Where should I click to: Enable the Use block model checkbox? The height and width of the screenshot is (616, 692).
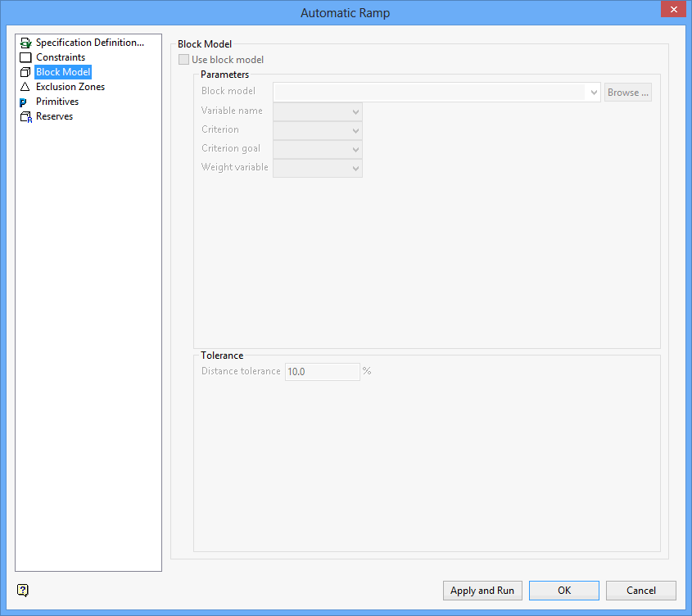point(183,59)
